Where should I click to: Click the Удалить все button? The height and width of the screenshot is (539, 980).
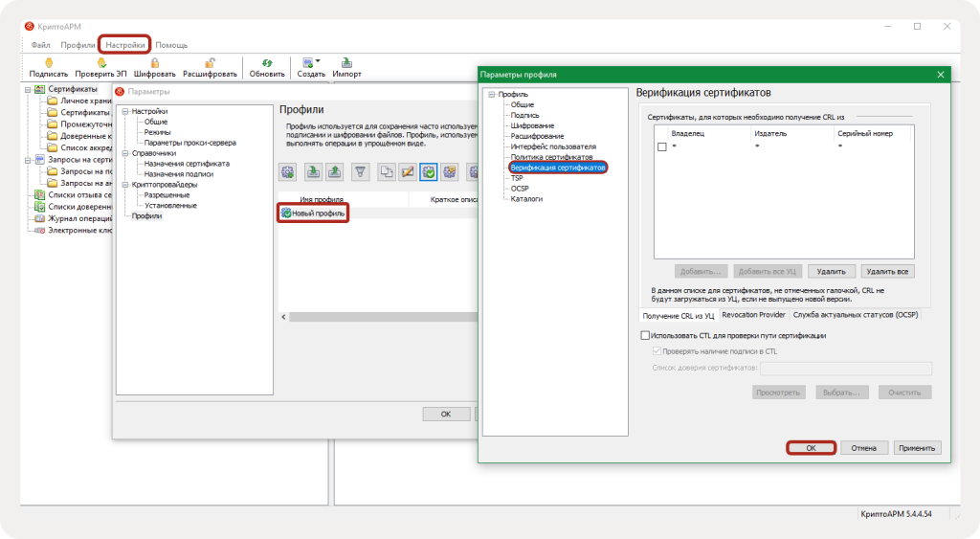(x=887, y=271)
